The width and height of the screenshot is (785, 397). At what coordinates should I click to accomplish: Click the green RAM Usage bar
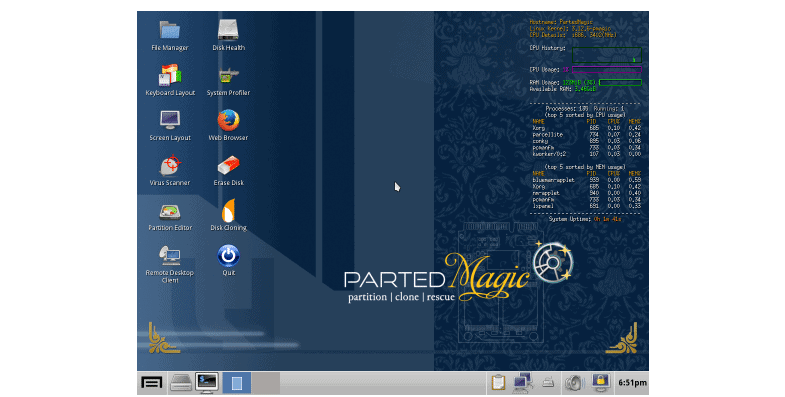tap(620, 83)
